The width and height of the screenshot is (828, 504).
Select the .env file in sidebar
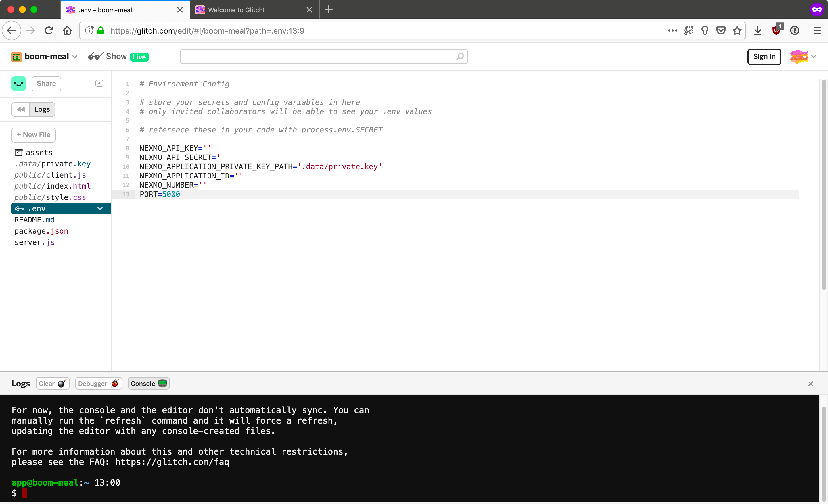coord(61,209)
